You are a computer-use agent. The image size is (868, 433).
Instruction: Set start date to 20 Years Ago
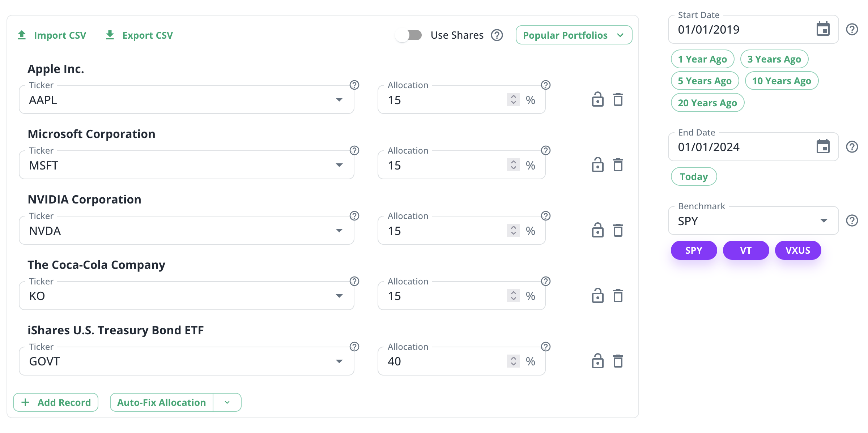707,103
